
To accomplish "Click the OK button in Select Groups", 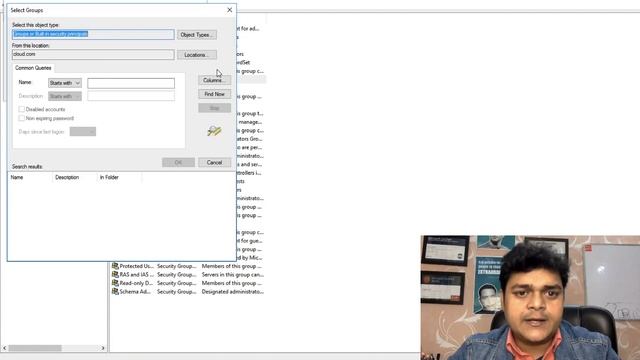I will [178, 162].
